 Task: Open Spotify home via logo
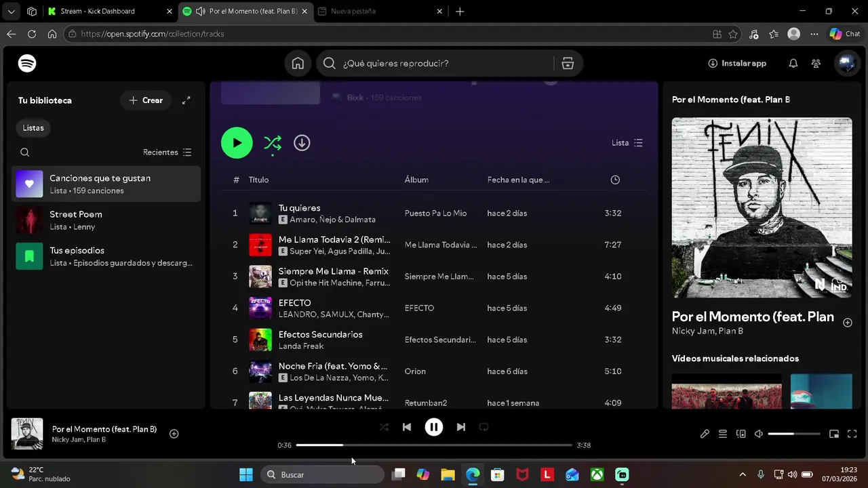pos(27,63)
